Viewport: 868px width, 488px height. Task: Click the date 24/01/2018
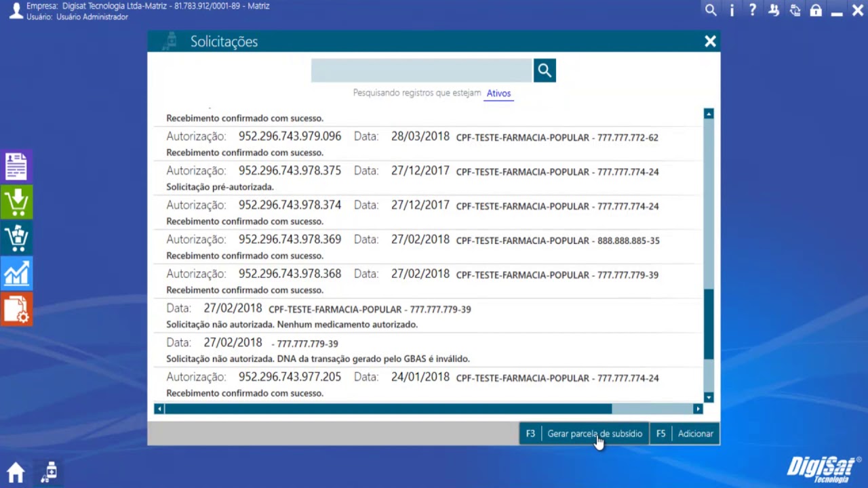tap(420, 377)
